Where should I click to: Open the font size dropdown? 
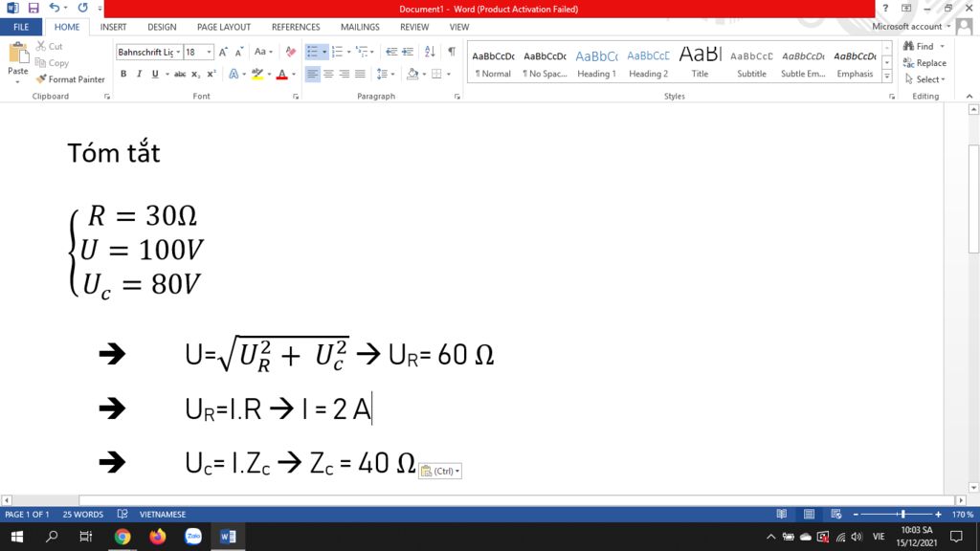pyautogui.click(x=209, y=52)
